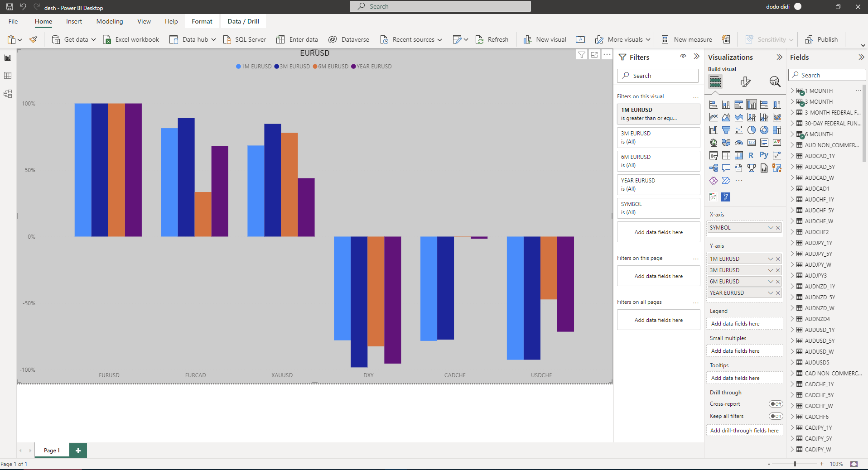Search in the Fields pane
Screen dimensions: 868x470
pyautogui.click(x=827, y=75)
